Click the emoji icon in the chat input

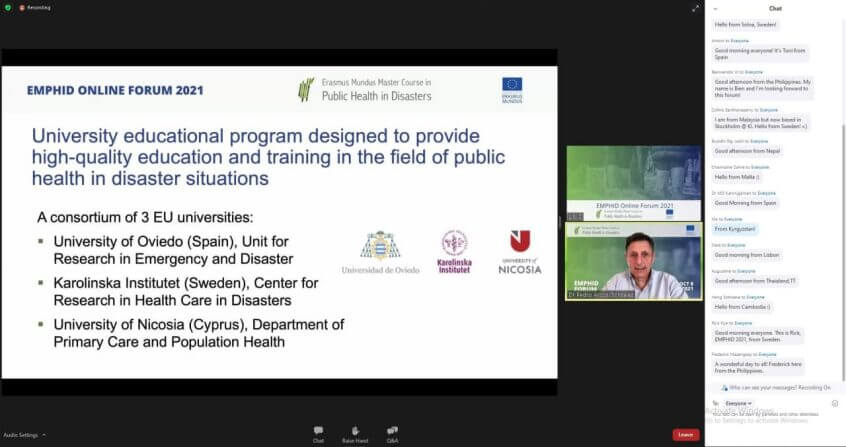pos(835,403)
